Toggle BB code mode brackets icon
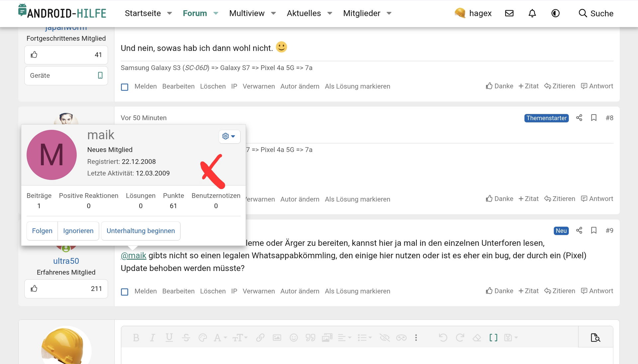 pos(493,338)
